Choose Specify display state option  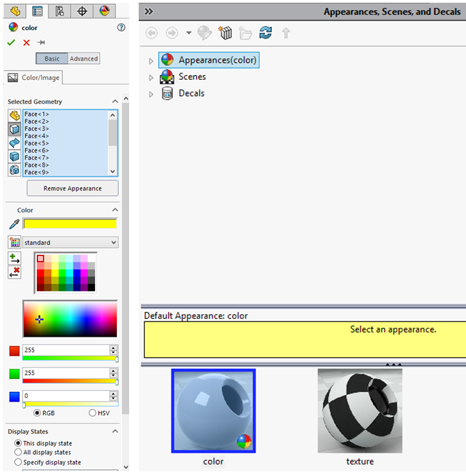(18, 462)
